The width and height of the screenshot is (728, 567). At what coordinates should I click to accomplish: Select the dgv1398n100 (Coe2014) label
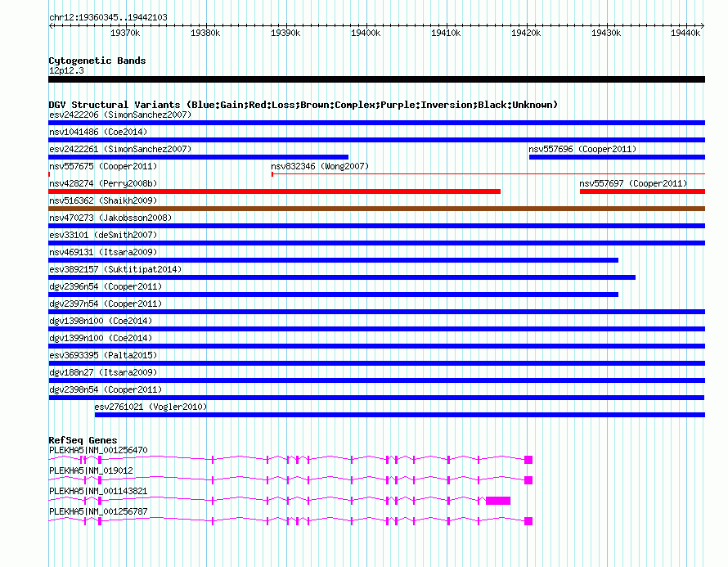coord(101,321)
